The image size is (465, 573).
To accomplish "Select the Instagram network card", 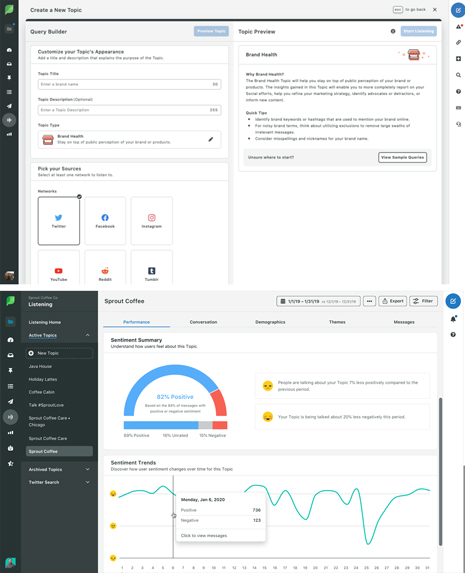I will pyautogui.click(x=151, y=221).
